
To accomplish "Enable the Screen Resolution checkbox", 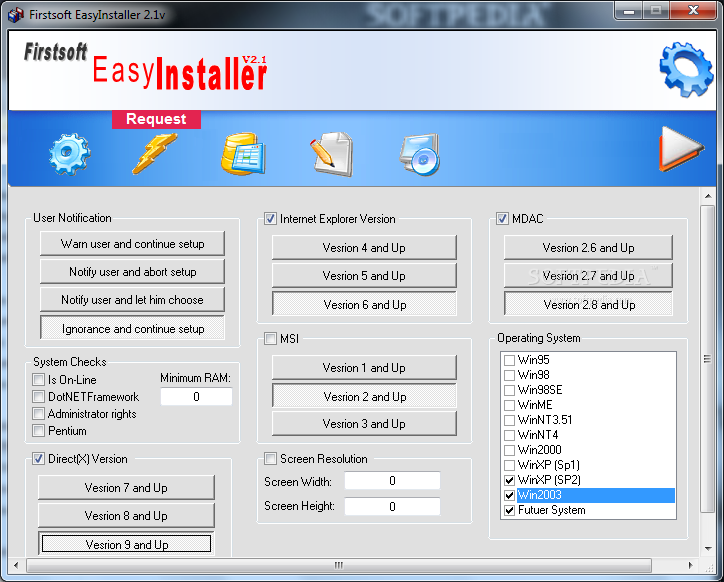I will point(271,459).
